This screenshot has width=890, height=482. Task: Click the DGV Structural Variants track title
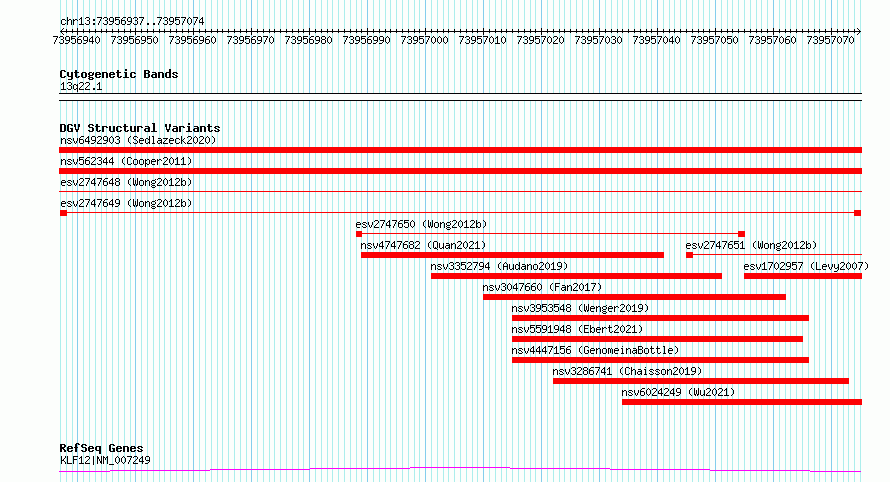(140, 128)
